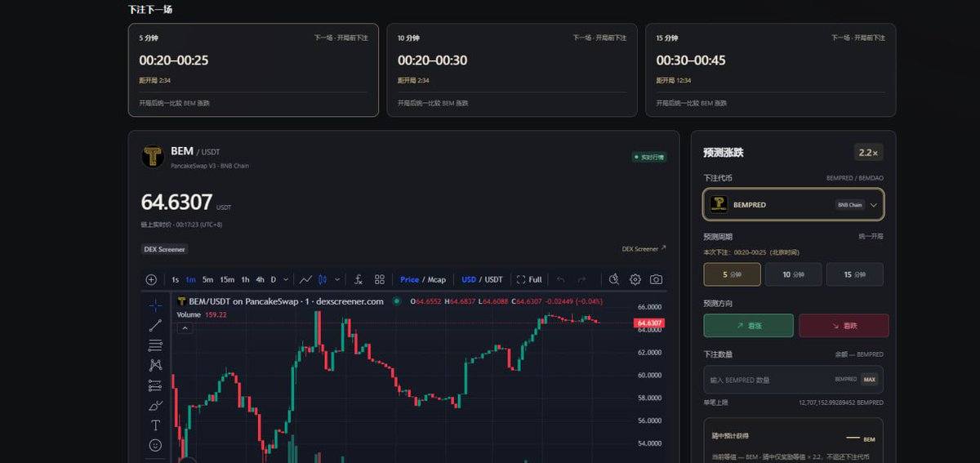Image resolution: width=980 pixels, height=463 pixels.
Task: Select the Text annotation tool
Action: tap(155, 425)
